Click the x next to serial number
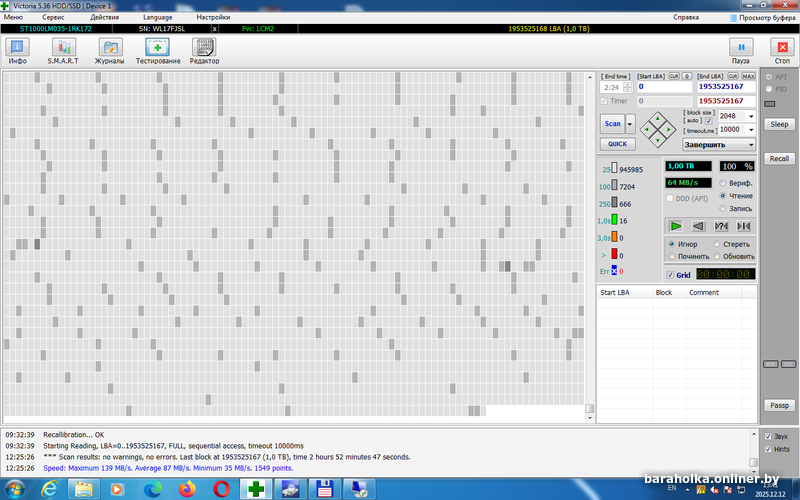Image resolution: width=800 pixels, height=500 pixels. coord(214,29)
